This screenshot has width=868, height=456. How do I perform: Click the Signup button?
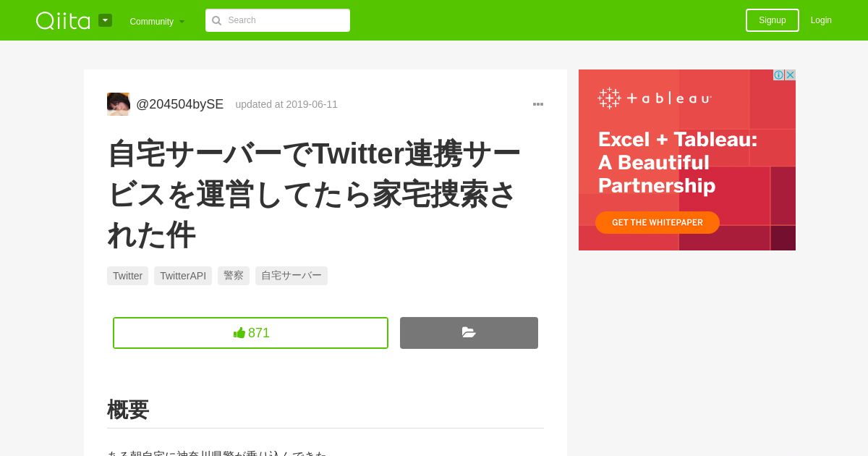[772, 20]
